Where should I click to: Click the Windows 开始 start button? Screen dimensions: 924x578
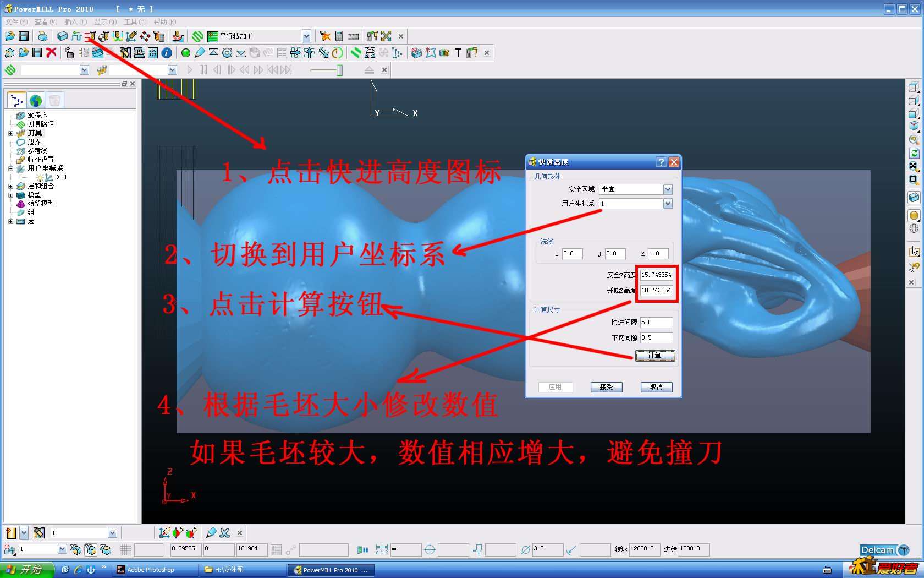(27, 570)
